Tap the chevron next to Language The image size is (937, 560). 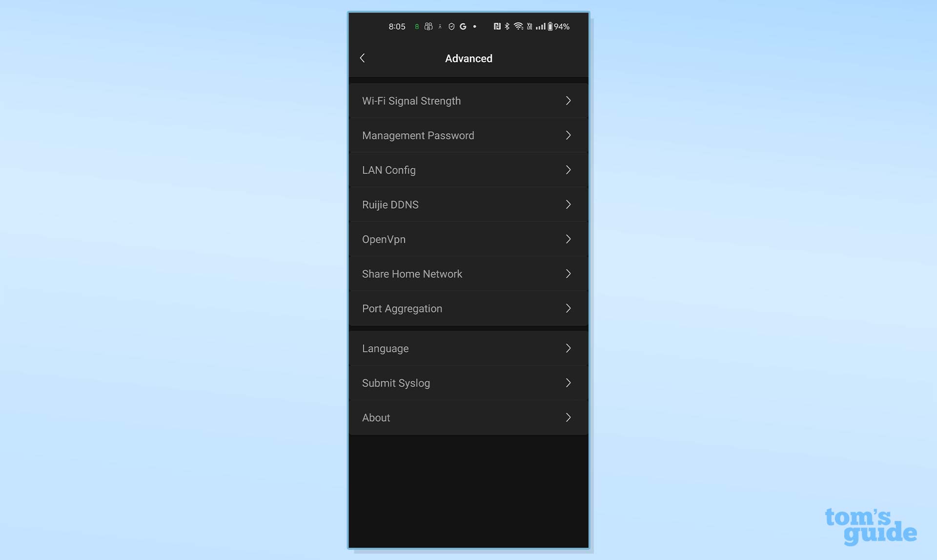click(x=568, y=348)
